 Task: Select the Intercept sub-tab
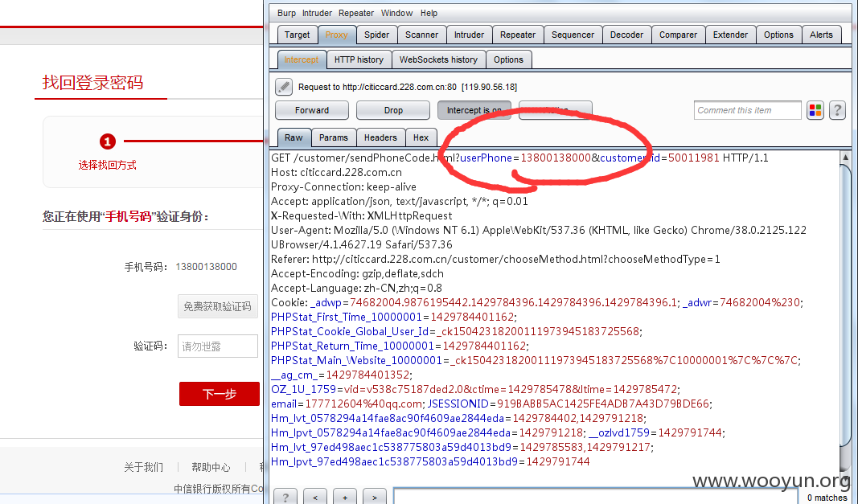pyautogui.click(x=301, y=59)
